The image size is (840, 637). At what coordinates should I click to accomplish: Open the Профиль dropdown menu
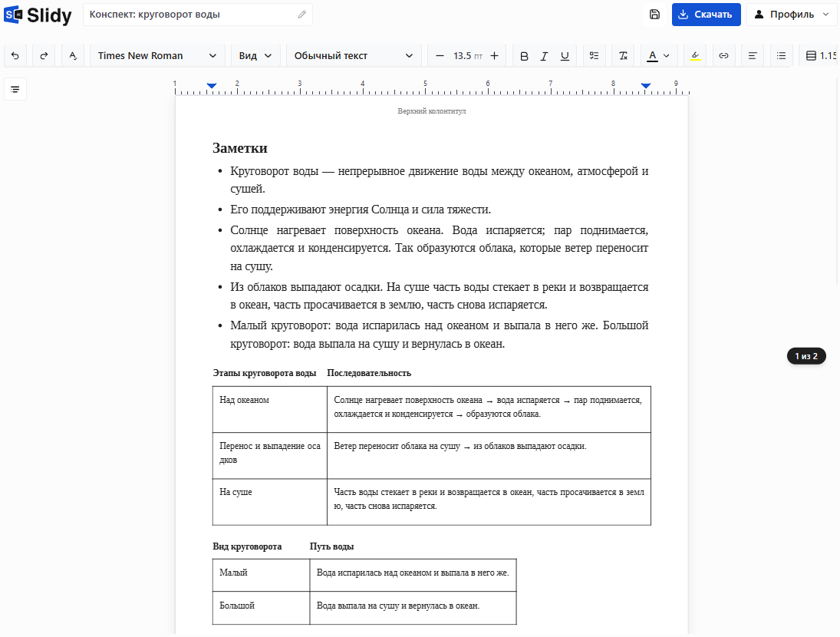[x=792, y=15]
